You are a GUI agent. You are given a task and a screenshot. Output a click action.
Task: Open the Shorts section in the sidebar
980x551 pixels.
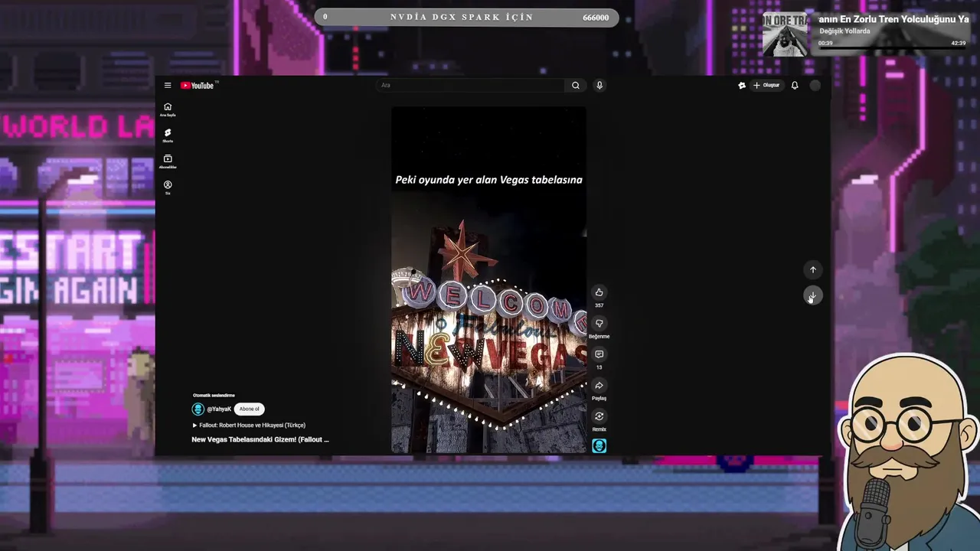click(168, 135)
